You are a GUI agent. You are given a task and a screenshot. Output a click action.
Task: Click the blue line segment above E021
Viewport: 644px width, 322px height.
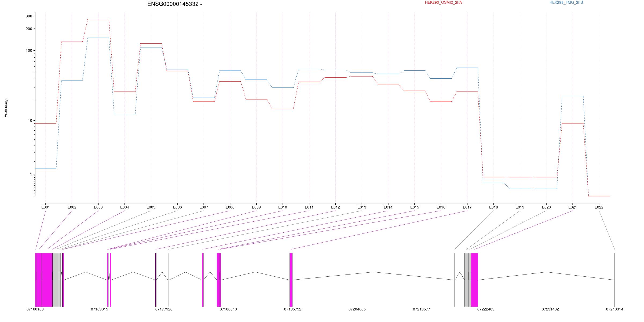[573, 96]
